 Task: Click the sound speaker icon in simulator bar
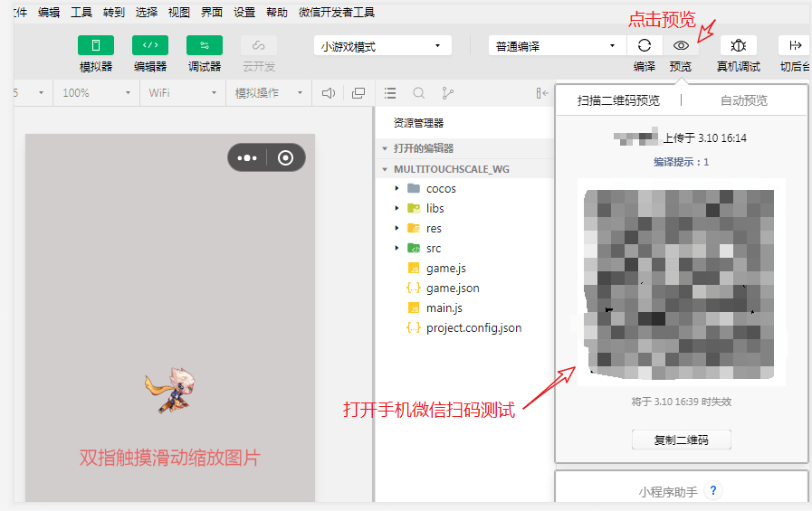(x=329, y=93)
